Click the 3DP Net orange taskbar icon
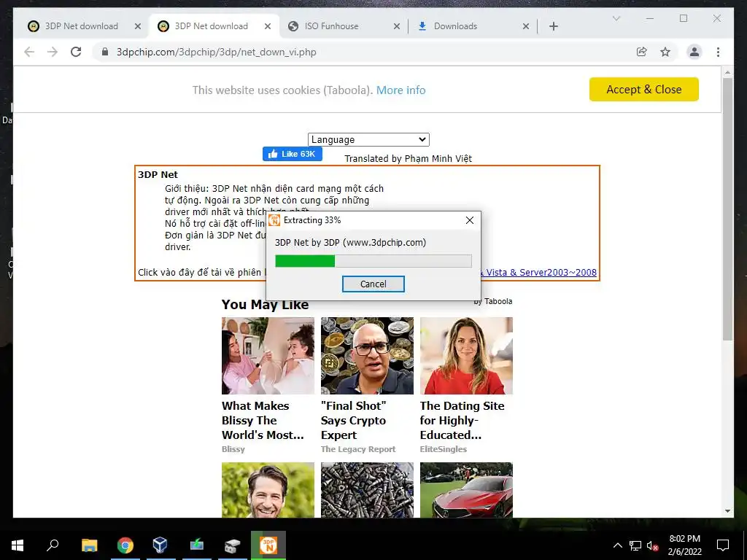 click(268, 545)
